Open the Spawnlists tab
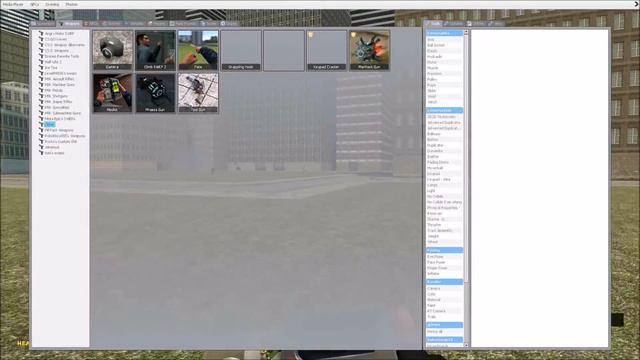640x360 pixels. click(43, 24)
